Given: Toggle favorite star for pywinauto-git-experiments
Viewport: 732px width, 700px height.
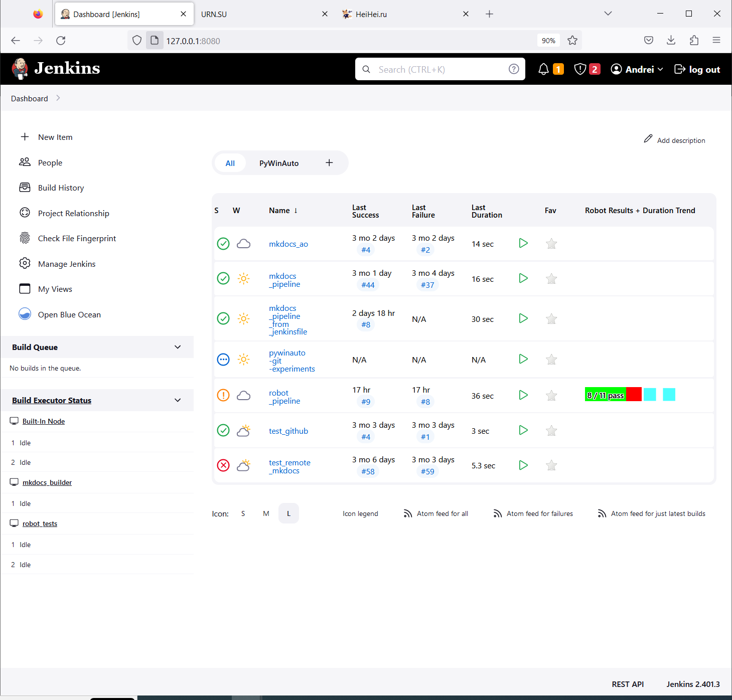Looking at the screenshot, I should pos(551,359).
